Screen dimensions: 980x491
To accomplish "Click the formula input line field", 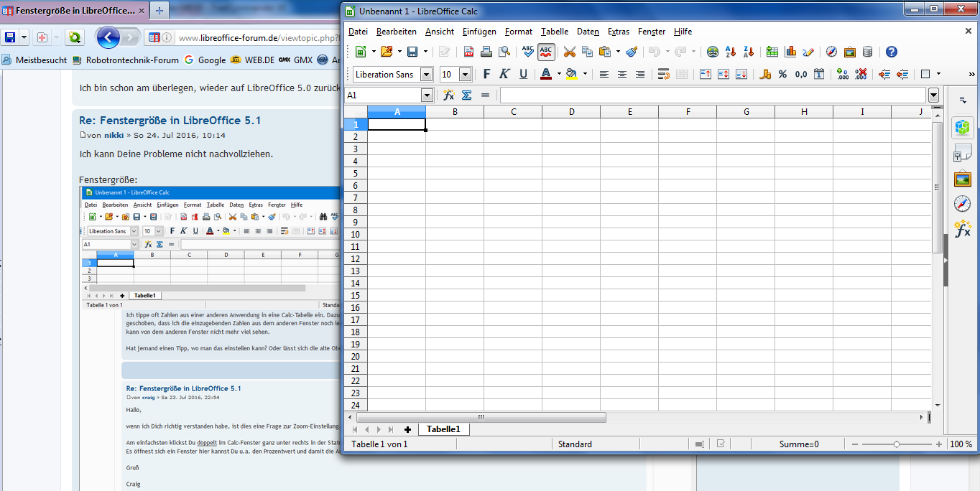I will tap(713, 95).
